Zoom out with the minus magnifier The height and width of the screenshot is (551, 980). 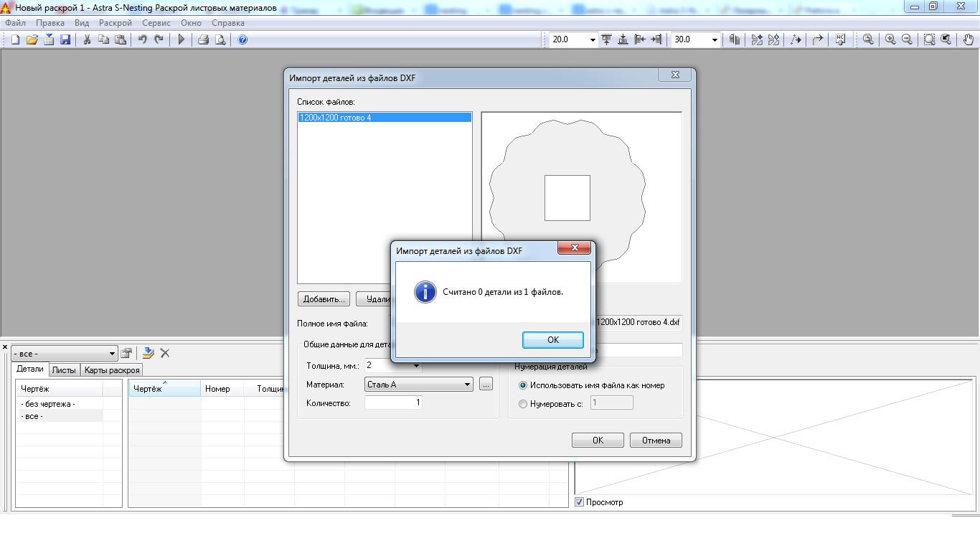point(908,40)
